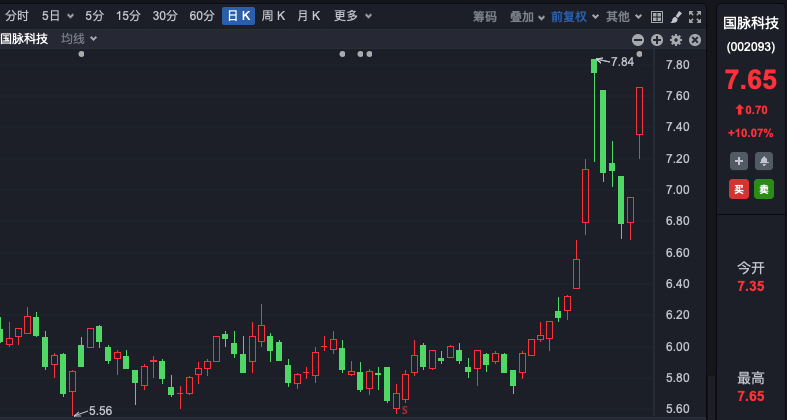Click the 最高 label in side panel
The image size is (787, 420).
click(751, 378)
